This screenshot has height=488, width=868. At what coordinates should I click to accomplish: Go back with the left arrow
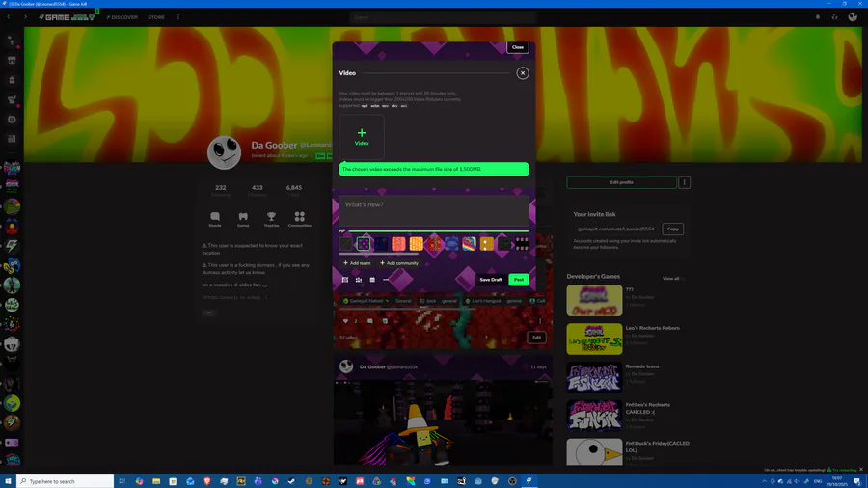[9, 17]
